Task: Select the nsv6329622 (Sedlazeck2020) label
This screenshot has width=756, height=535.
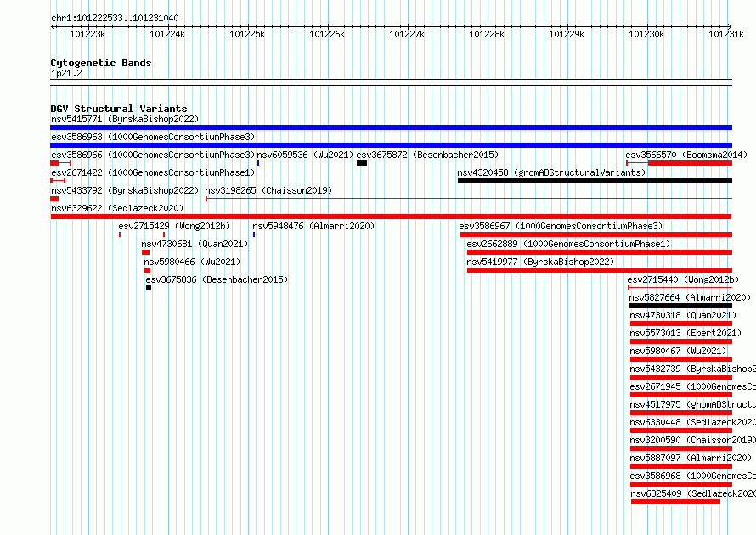Action: pyautogui.click(x=117, y=208)
